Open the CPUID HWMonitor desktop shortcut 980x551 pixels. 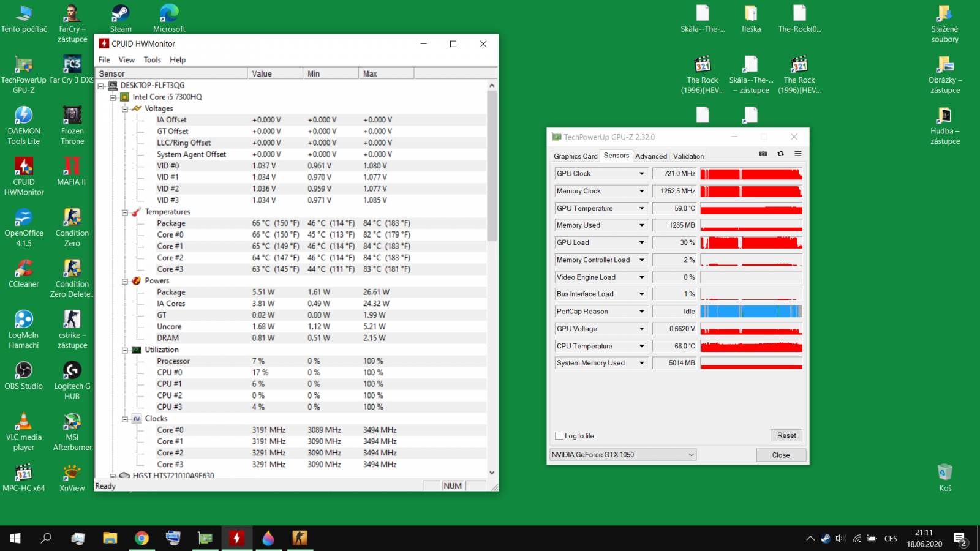[24, 176]
